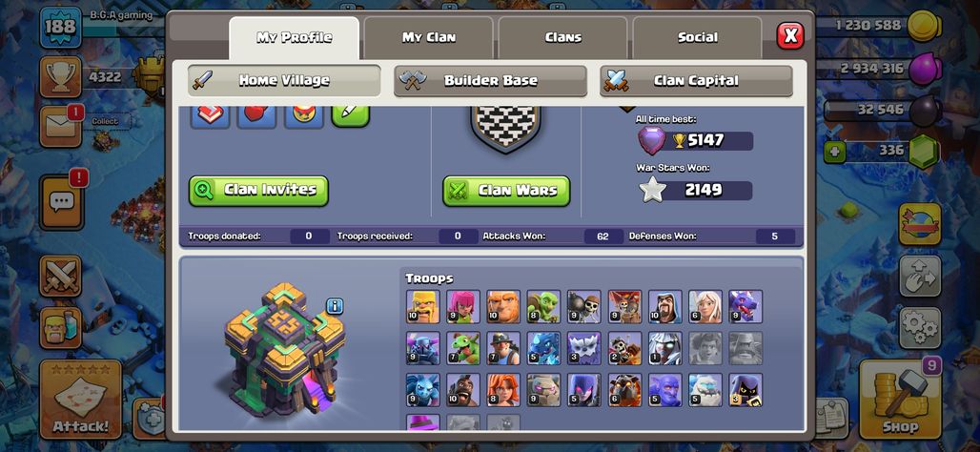Tap the trophy league icon
The width and height of the screenshot is (980, 452).
61,77
